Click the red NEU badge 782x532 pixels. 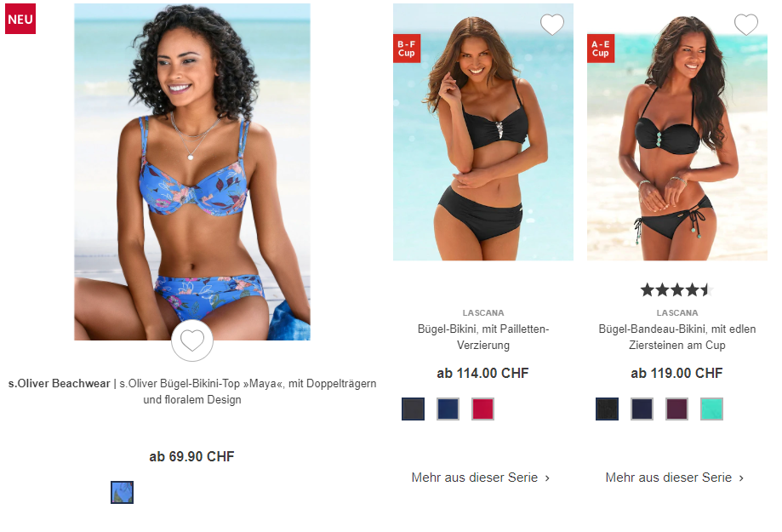[x=20, y=19]
